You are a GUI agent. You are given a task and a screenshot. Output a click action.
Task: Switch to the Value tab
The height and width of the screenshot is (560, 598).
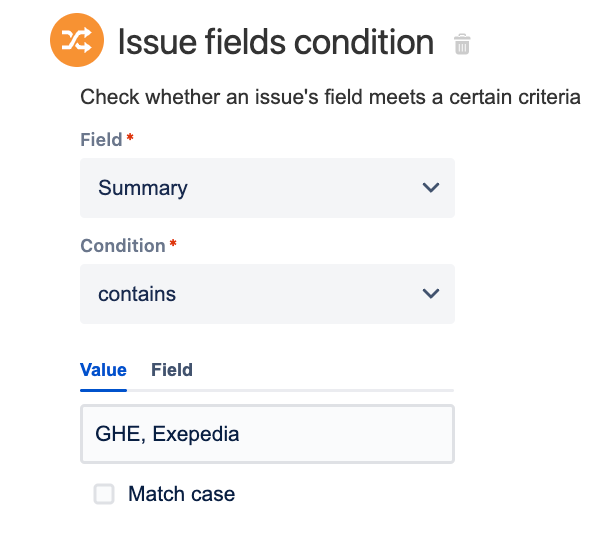103,370
